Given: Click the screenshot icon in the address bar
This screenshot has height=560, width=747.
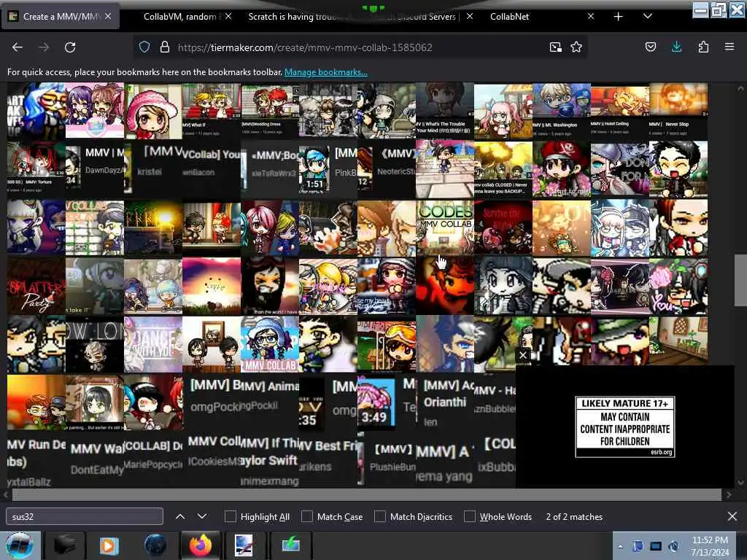Looking at the screenshot, I should point(555,47).
